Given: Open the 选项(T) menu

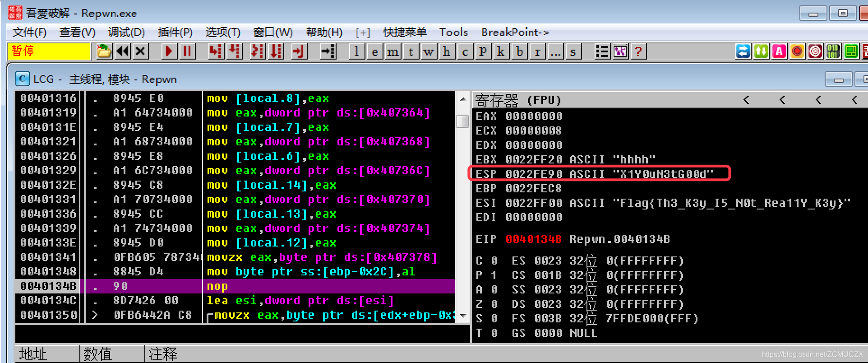Looking at the screenshot, I should (223, 33).
